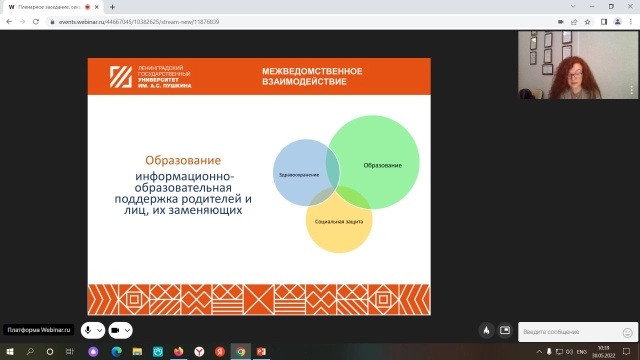Bookmark this page with the star icon
This screenshot has width=640, height=360.
tap(587, 22)
